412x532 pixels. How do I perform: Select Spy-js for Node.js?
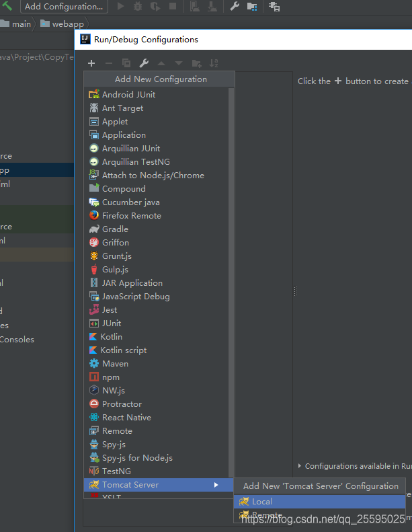(x=159, y=458)
